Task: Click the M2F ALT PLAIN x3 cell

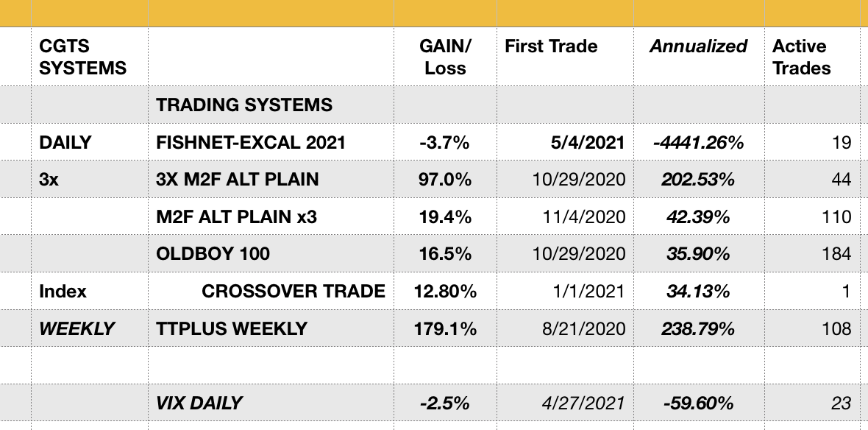Action: tap(238, 216)
